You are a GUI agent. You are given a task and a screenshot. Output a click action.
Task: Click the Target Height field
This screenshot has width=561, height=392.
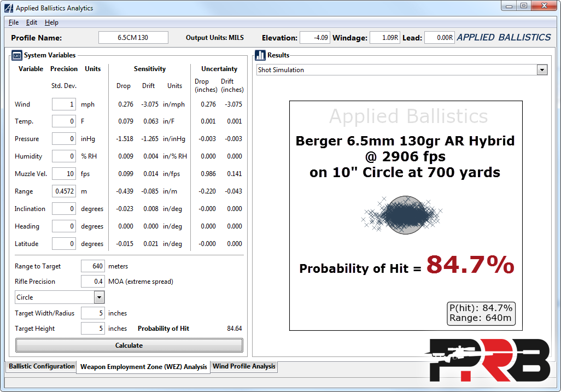(x=92, y=329)
